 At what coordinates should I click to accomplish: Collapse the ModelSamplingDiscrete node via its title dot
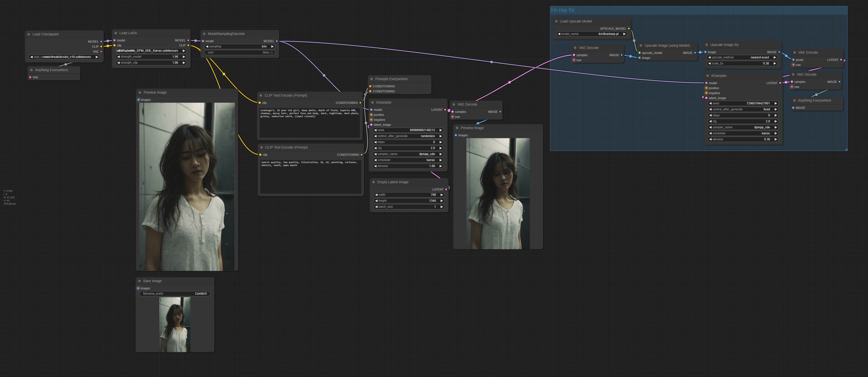(x=204, y=34)
